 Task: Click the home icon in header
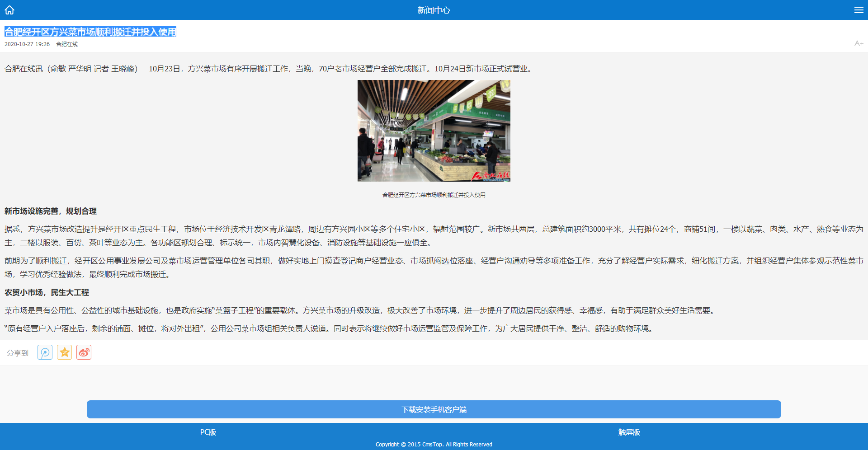9,10
